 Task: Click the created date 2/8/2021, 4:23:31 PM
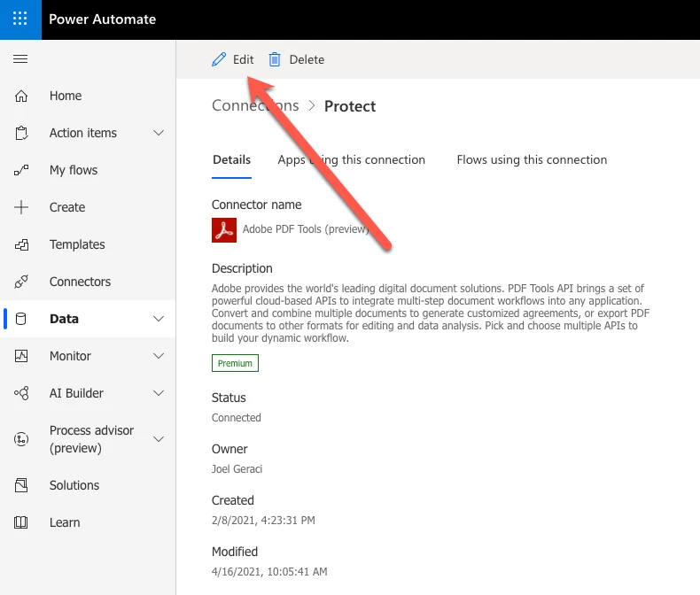(263, 520)
